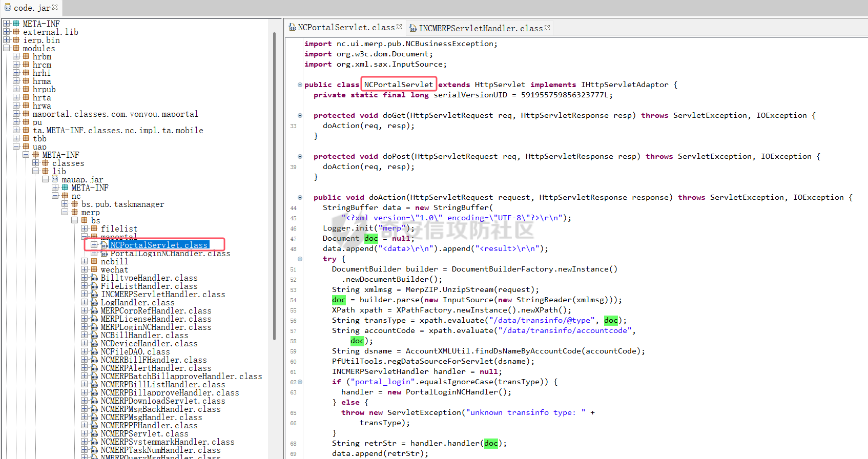Viewport: 868px width, 459px height.
Task: Select ta.META-INF.classes.nc.impl.ta.mobile package
Action: [118, 130]
